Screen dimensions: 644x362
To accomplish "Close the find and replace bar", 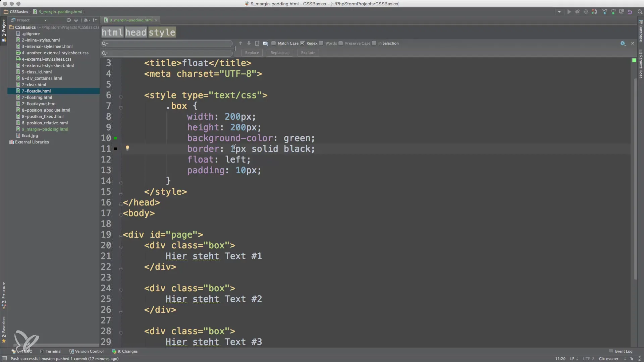I will coord(633,43).
